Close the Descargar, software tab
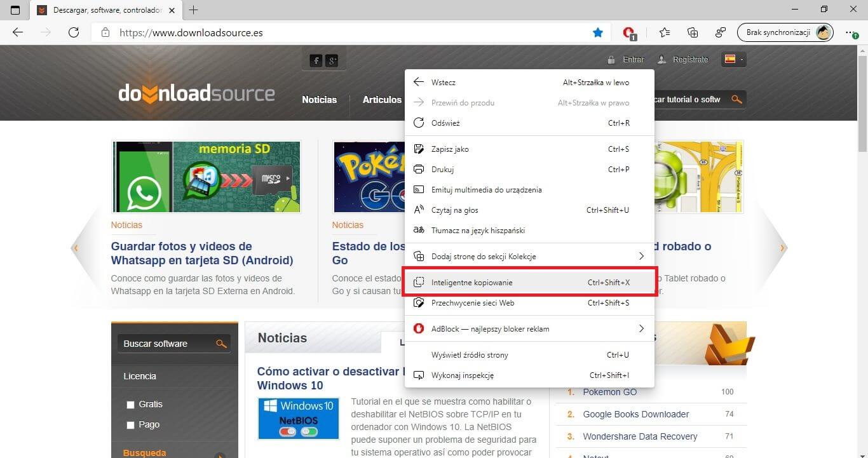This screenshot has height=458, width=868. coord(172,10)
